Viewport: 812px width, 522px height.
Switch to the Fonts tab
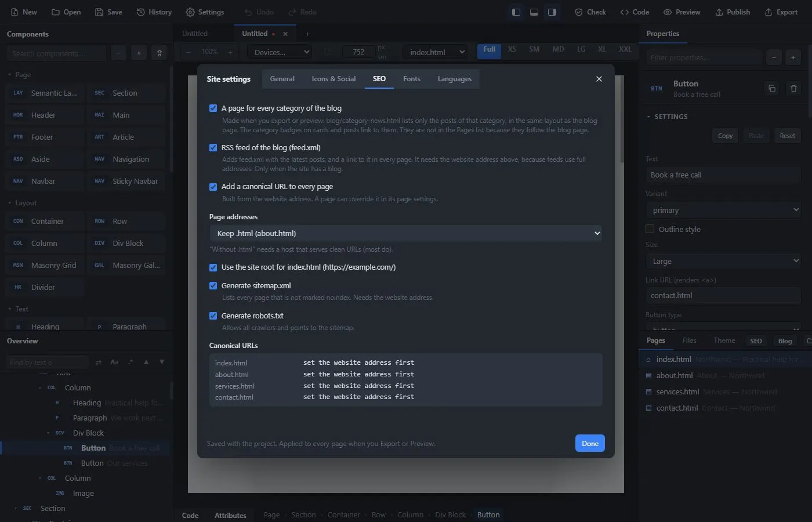412,79
